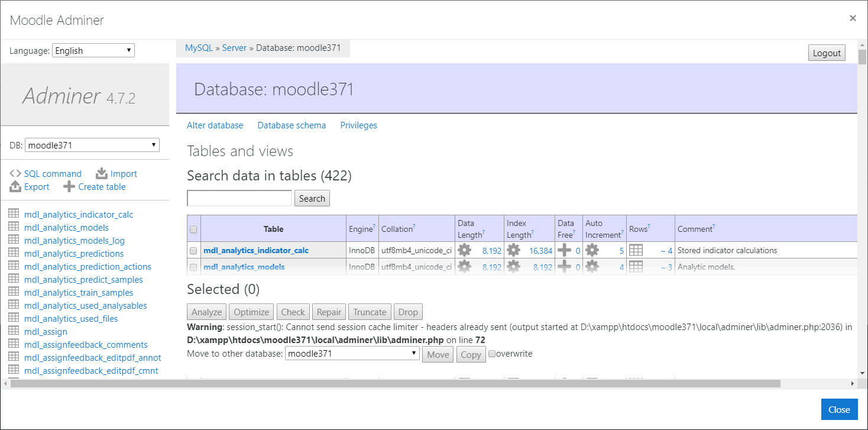Open the Move to other database dropdown

pyautogui.click(x=352, y=354)
